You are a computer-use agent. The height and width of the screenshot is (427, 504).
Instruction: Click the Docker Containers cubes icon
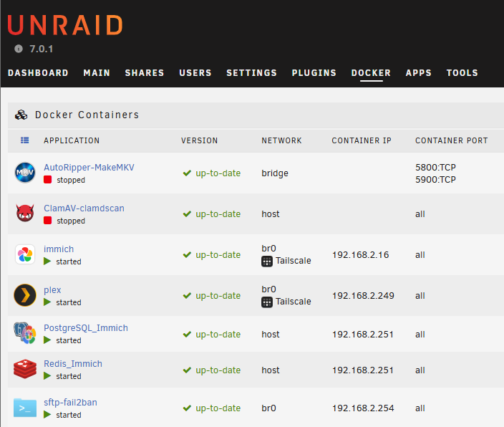point(21,115)
